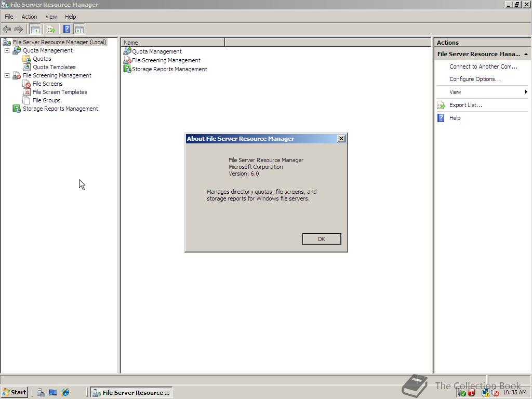Open Quota Templates in the tree
The image size is (532, 399).
tap(54, 67)
